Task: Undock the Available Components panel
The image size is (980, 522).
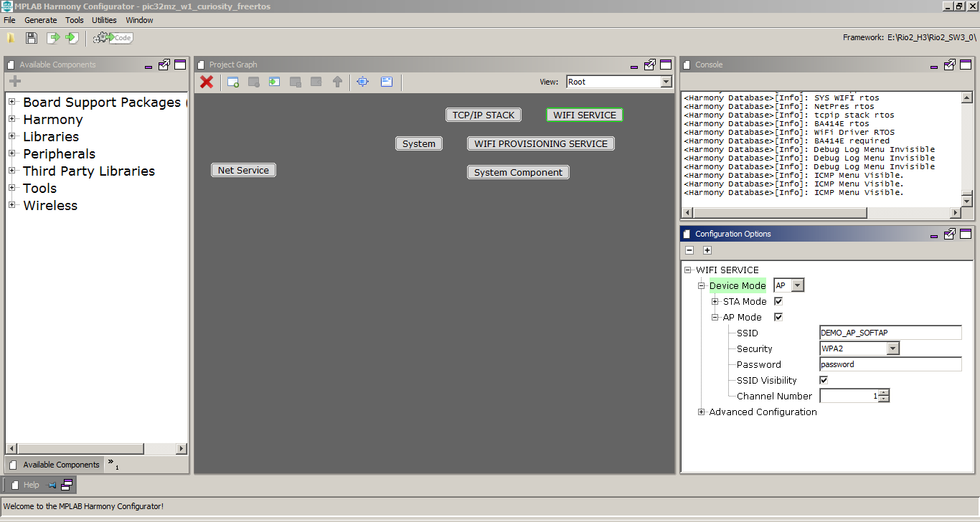Action: click(164, 65)
